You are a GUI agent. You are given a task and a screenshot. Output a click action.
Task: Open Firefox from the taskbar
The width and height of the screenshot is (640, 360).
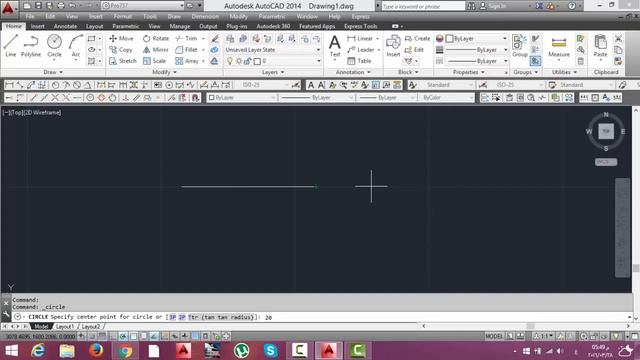96,351
